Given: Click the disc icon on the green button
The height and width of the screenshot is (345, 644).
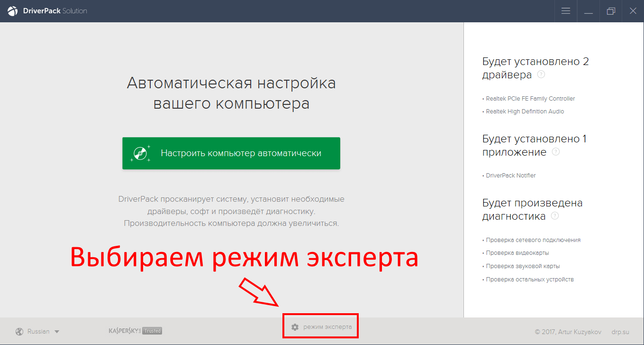Looking at the screenshot, I should pos(141,153).
